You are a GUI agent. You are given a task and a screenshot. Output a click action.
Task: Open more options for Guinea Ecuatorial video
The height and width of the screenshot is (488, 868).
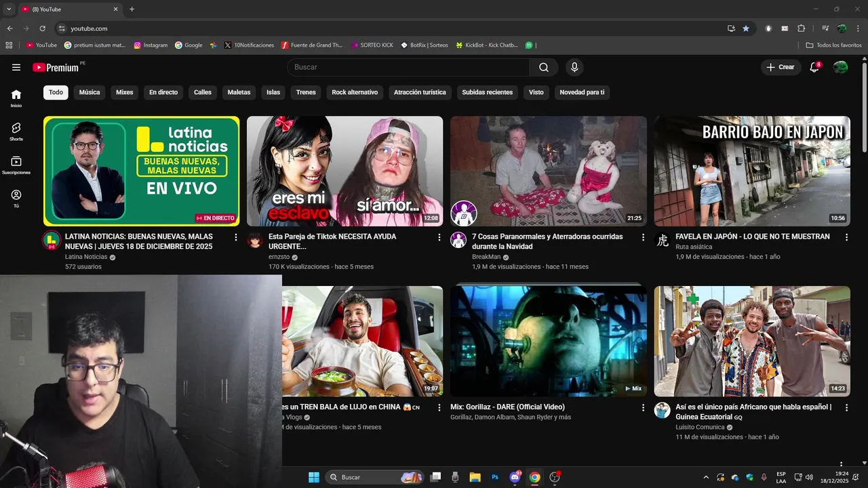tap(846, 407)
